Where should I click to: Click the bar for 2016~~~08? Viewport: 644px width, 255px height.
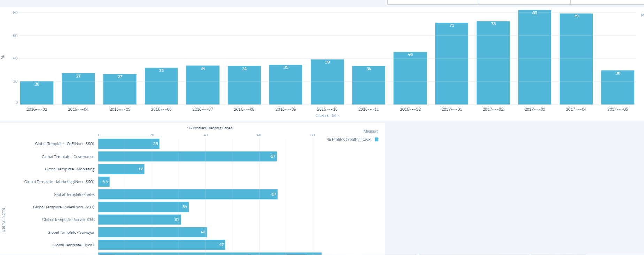(x=244, y=85)
